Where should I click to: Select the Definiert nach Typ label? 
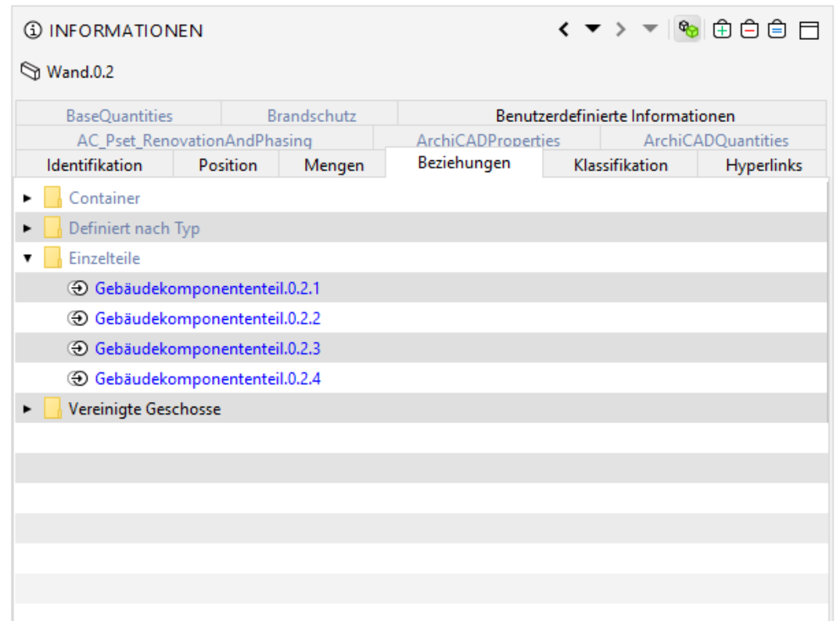pyautogui.click(x=134, y=228)
